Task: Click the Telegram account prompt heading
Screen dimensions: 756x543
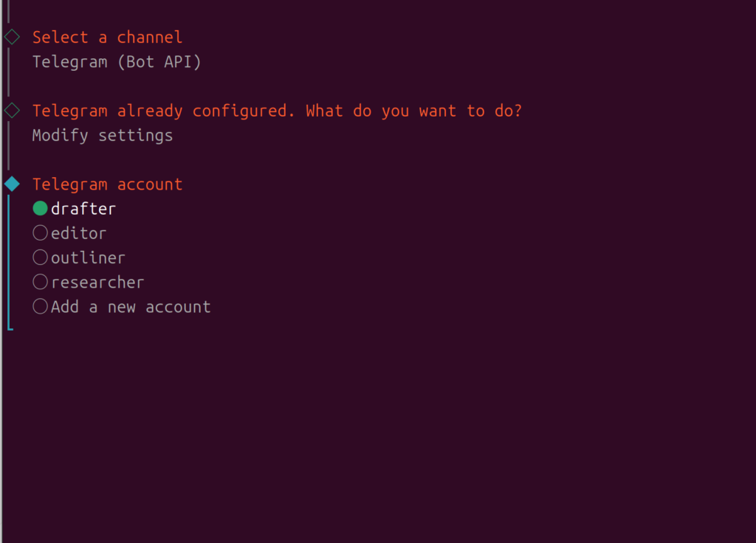Action: [107, 184]
